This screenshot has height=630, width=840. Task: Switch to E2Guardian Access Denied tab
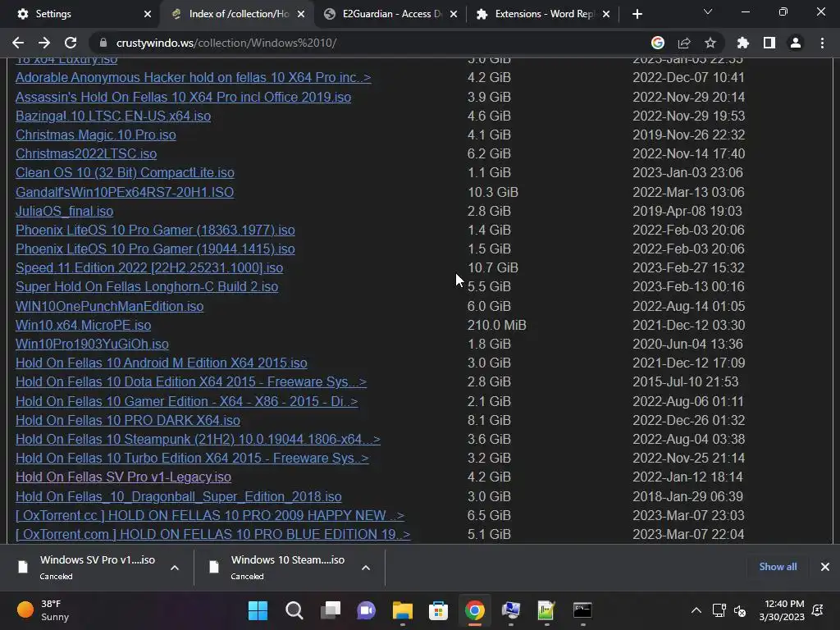392,14
